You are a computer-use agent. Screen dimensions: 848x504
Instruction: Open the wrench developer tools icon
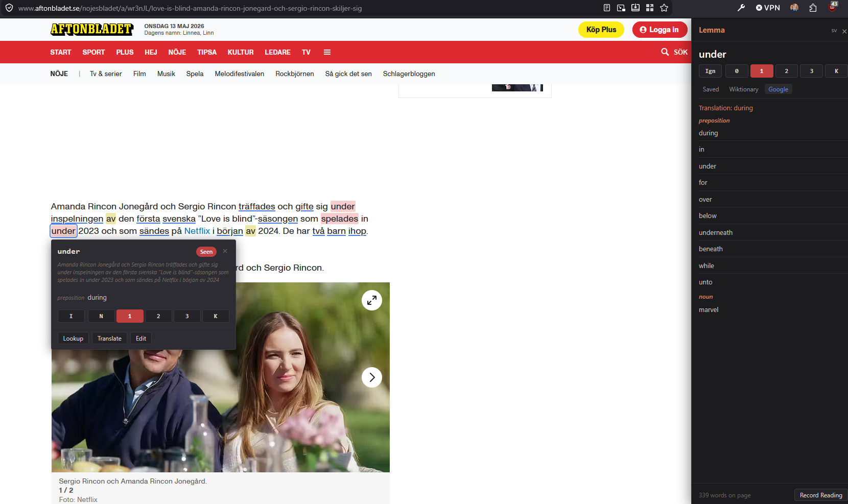[741, 8]
